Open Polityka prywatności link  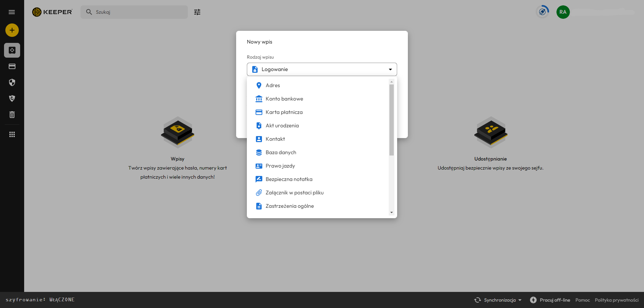pos(616,300)
